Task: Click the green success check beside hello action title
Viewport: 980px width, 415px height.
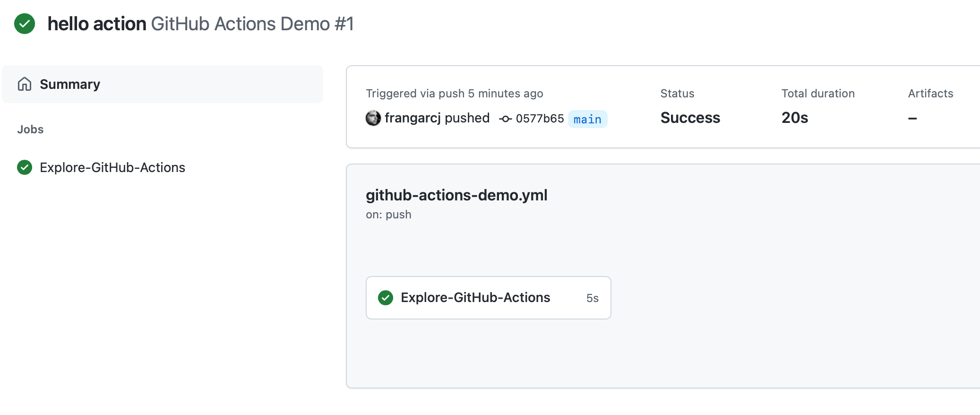Action: pyautogui.click(x=25, y=24)
